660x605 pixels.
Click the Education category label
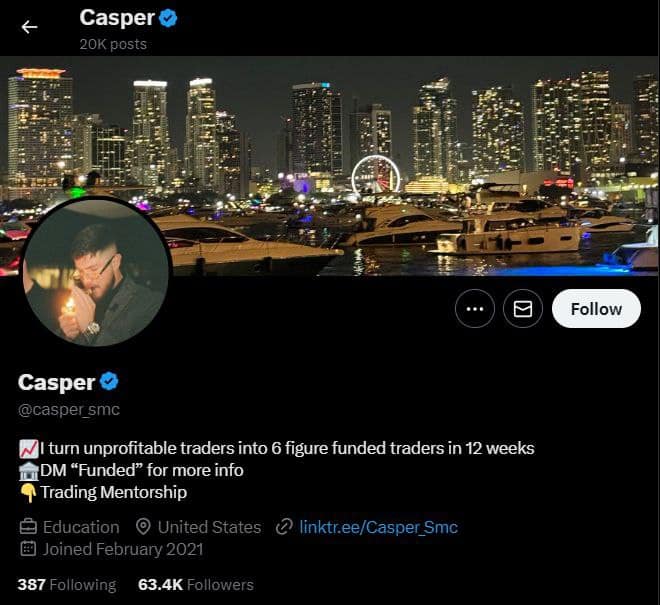click(81, 527)
